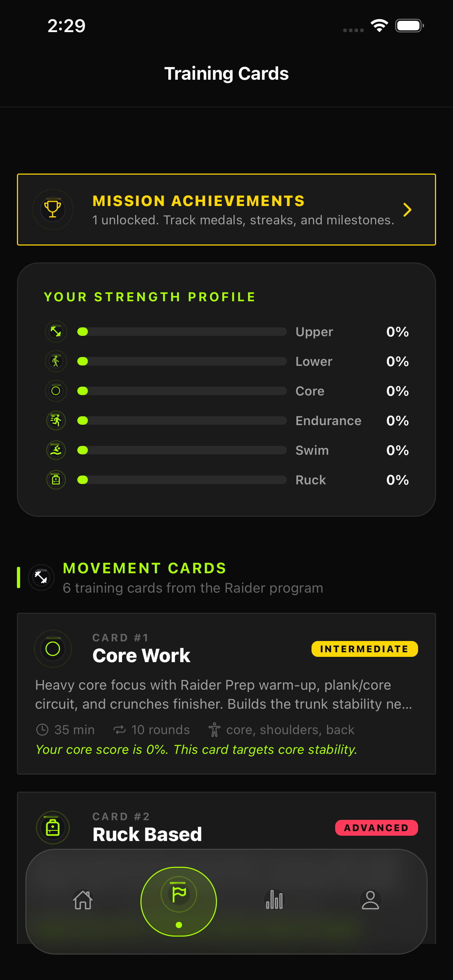Tap the Lower strength walking figure icon
The height and width of the screenshot is (980, 453).
tap(56, 361)
